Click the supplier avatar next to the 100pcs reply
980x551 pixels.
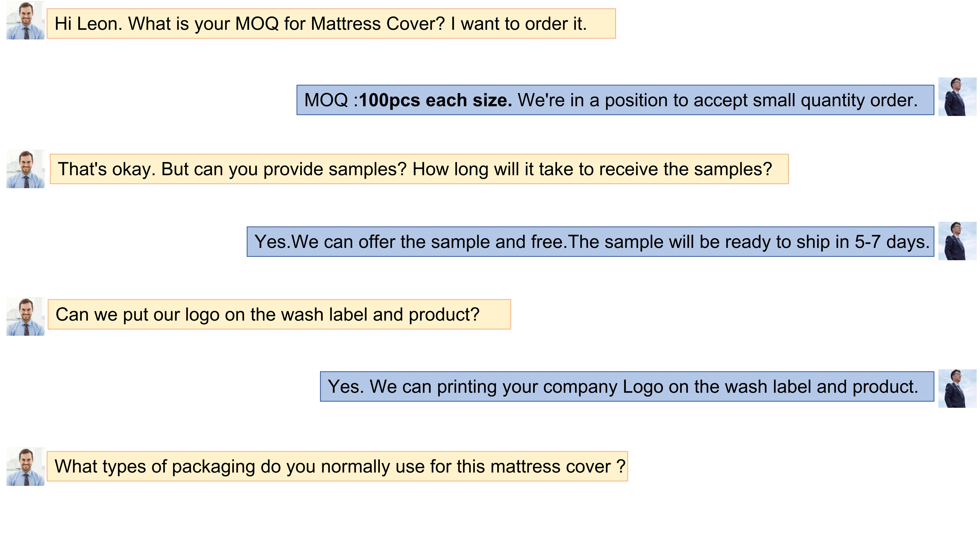coord(957,97)
